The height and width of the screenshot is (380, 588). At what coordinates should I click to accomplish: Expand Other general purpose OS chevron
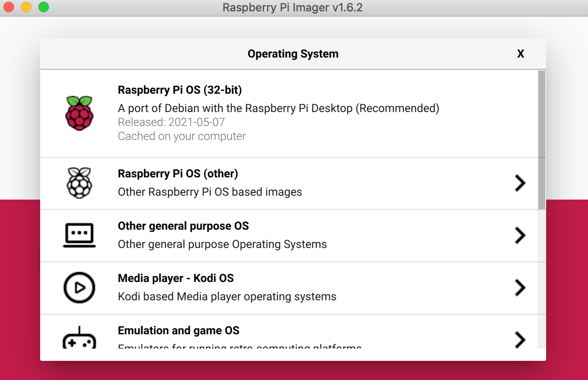point(520,235)
